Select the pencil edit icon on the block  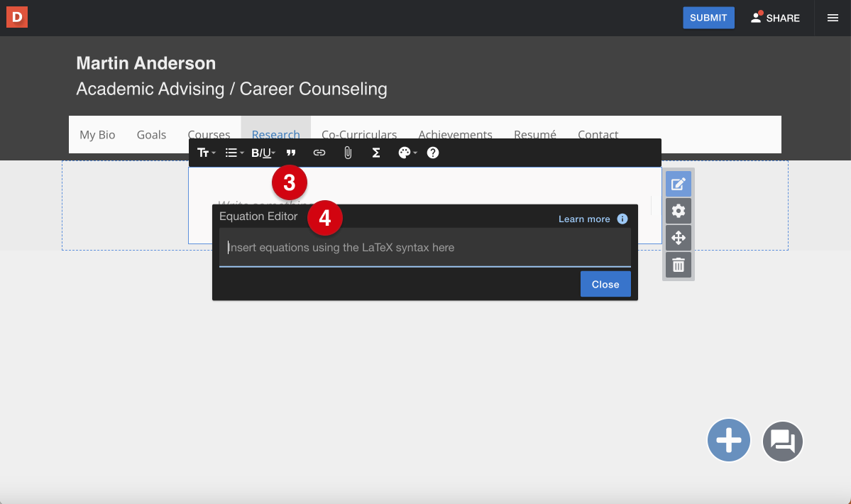[678, 183]
